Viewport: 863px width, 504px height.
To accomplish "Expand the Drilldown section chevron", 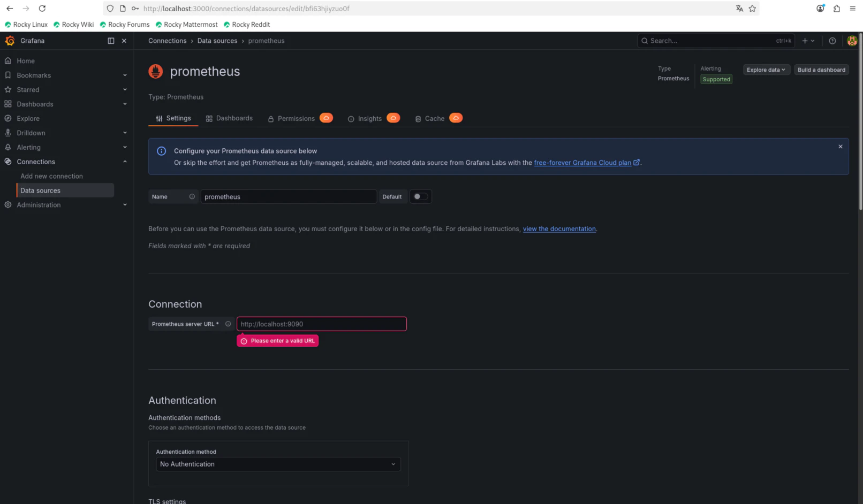I will coord(125,133).
